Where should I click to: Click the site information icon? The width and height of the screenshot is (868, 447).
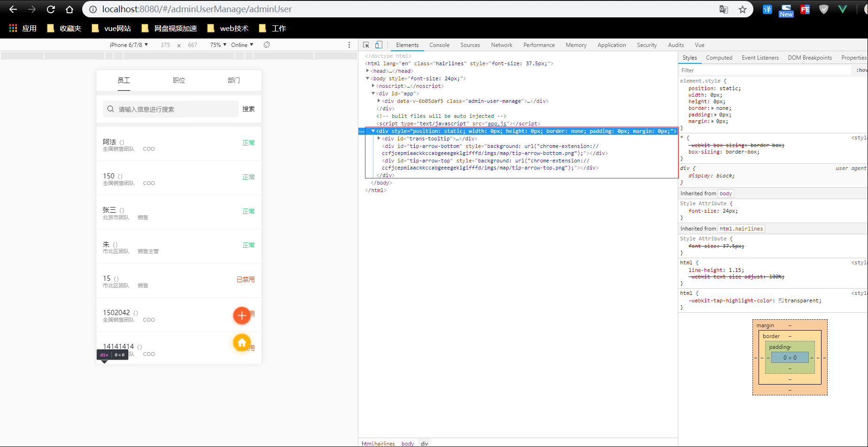93,9
